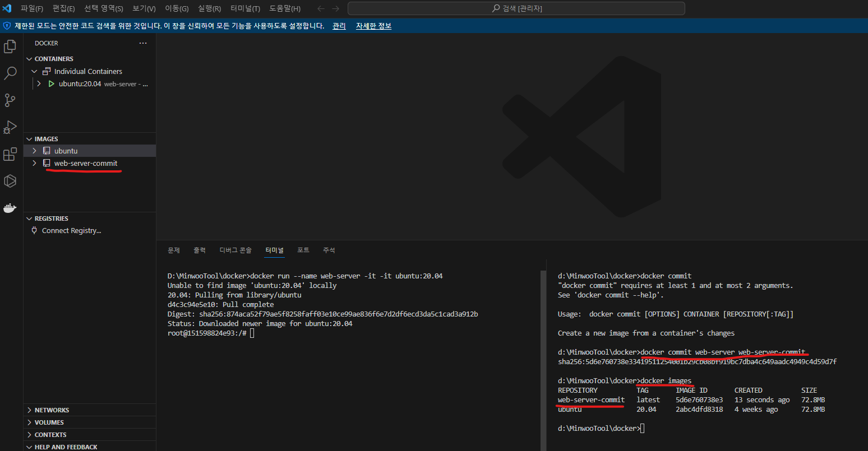This screenshot has width=868, height=451.
Task: Switch to the 디버그 콘솔 panel tab
Action: point(236,250)
